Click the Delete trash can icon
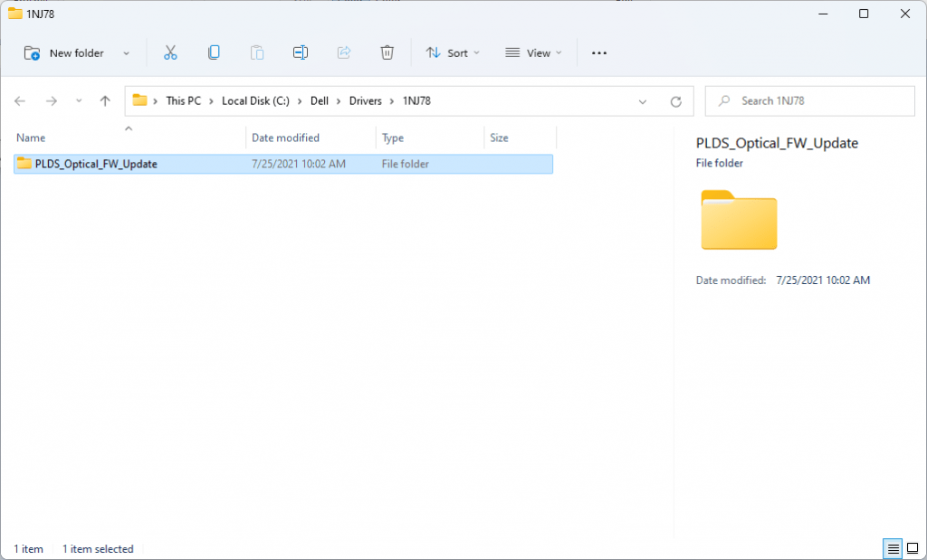This screenshot has height=560, width=927. pyautogui.click(x=387, y=53)
